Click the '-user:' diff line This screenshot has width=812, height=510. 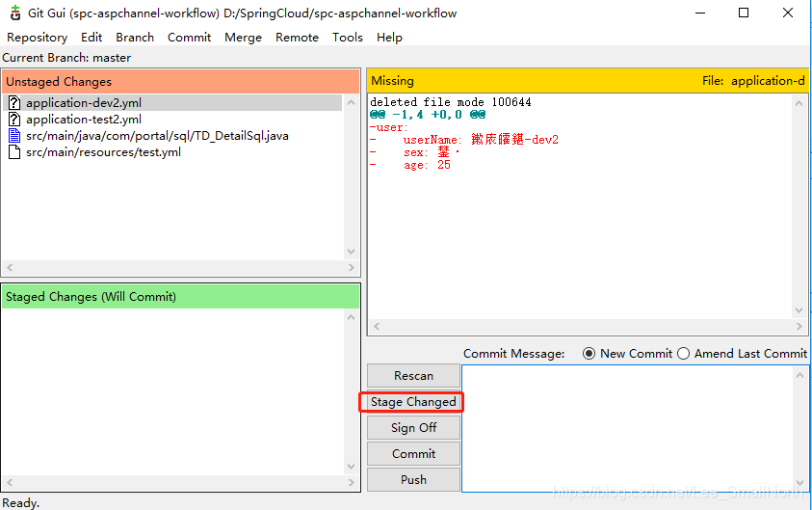(389, 127)
